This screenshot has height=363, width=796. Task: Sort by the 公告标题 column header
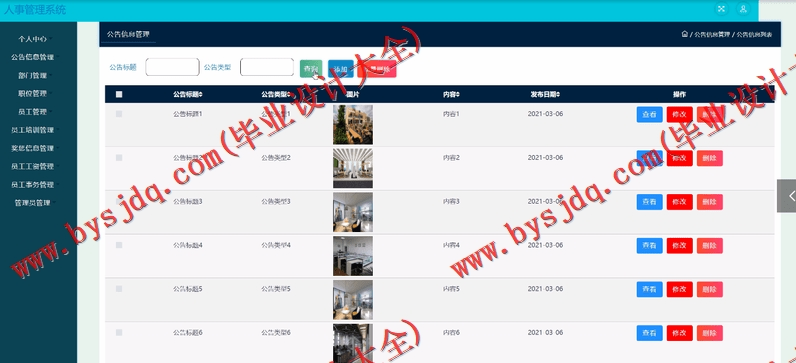(x=187, y=94)
